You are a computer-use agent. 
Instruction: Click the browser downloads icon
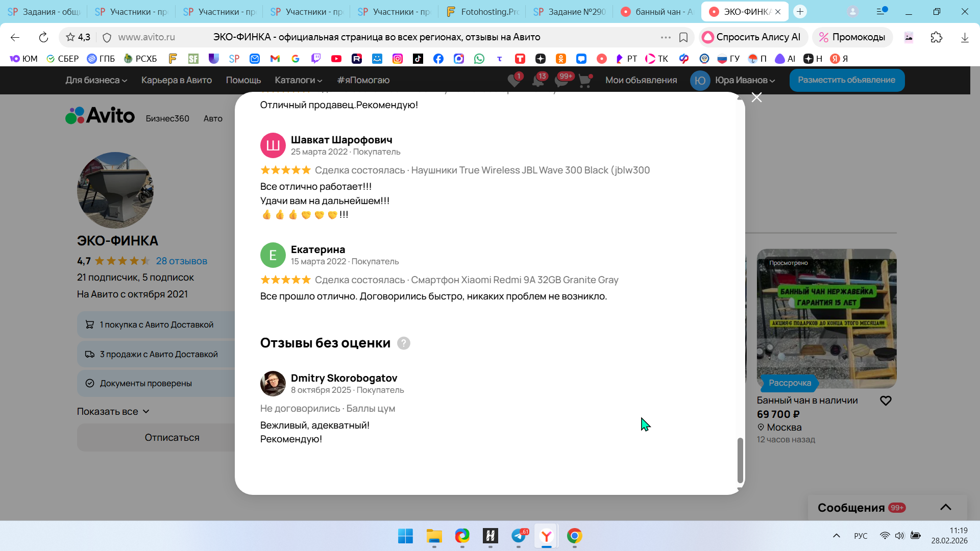pos(965,37)
